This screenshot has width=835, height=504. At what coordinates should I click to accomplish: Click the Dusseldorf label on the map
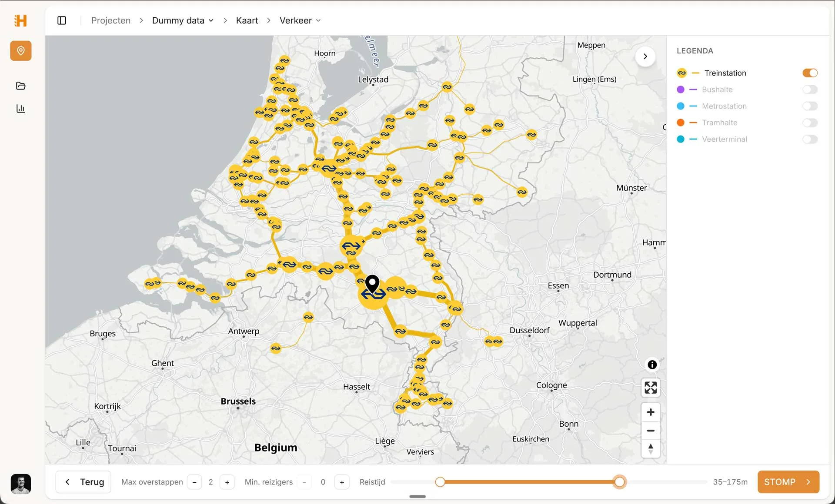pos(530,330)
